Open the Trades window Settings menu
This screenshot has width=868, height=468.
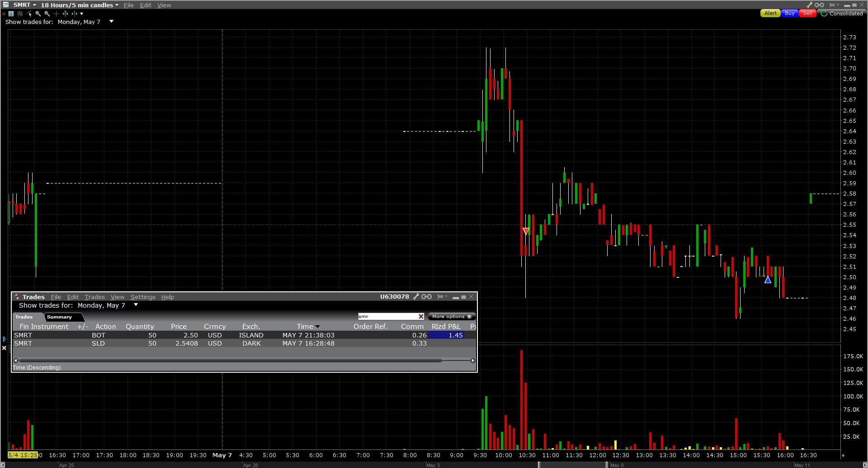tap(143, 297)
